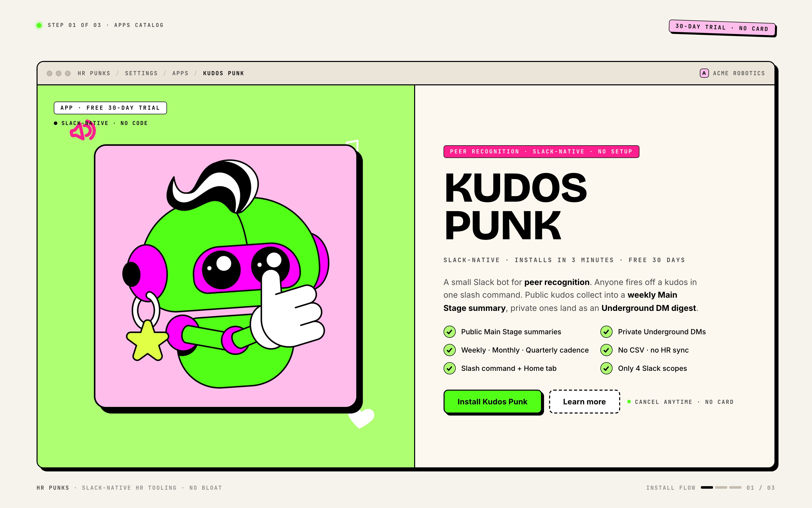This screenshot has width=812, height=508.
Task: Click check icon beside Private Underground DMs
Action: (x=606, y=332)
